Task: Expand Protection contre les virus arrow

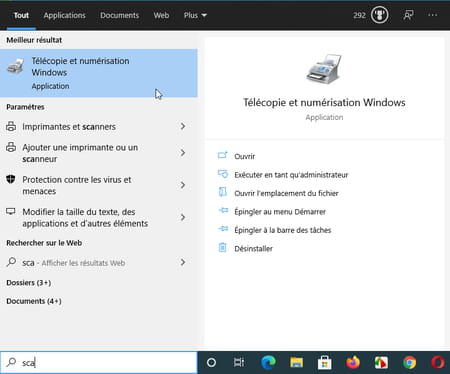Action: (x=183, y=185)
